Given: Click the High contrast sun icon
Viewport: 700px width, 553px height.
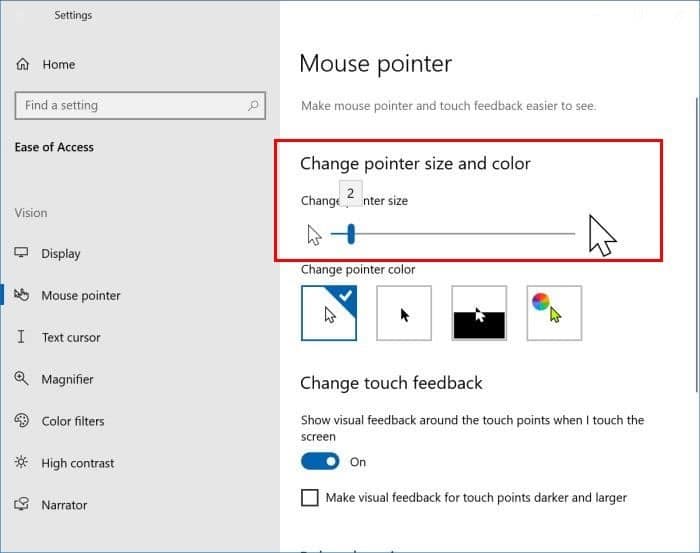Looking at the screenshot, I should (21, 462).
